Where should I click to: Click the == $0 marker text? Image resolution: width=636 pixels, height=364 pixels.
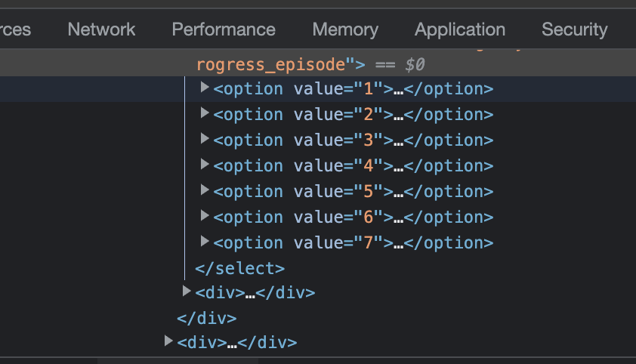(x=400, y=64)
